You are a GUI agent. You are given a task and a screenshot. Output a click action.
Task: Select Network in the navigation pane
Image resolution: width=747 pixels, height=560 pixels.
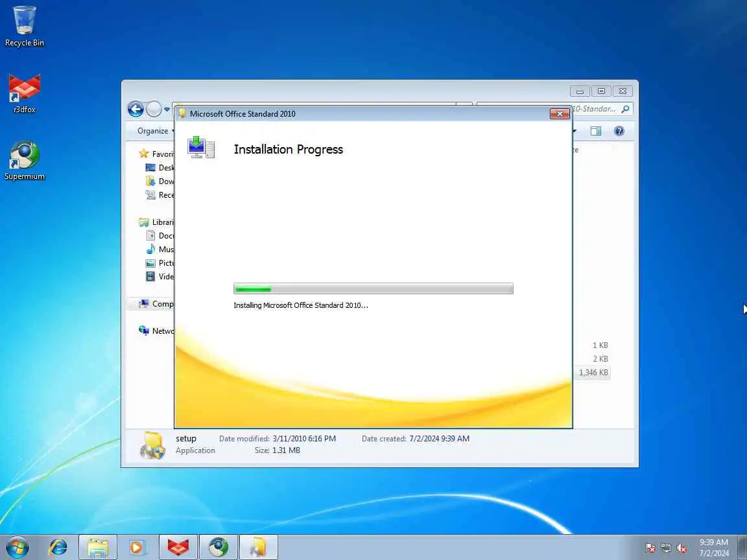(156, 331)
